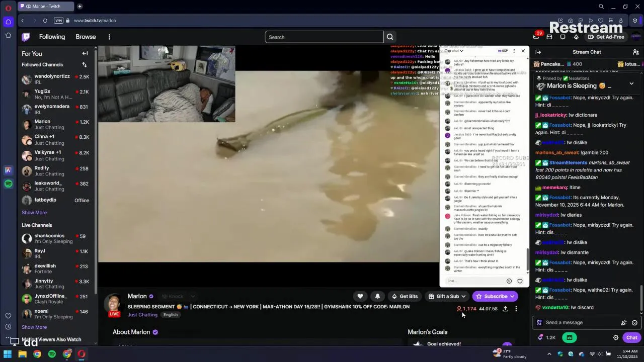Click the browser address bar URL
The height and width of the screenshot is (362, 644).
coord(95,21)
